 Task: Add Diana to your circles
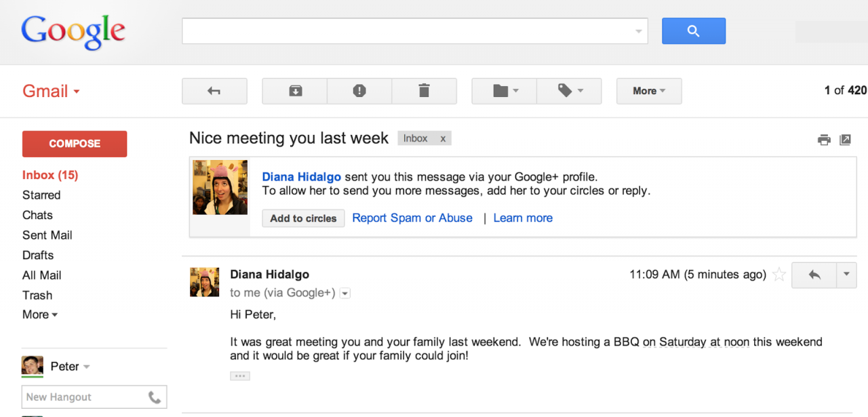click(x=303, y=218)
